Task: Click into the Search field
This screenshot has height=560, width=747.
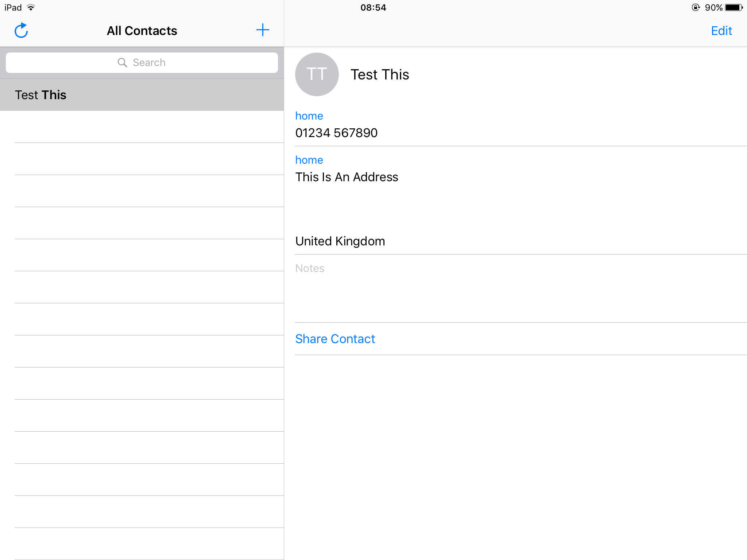Action: [x=142, y=63]
